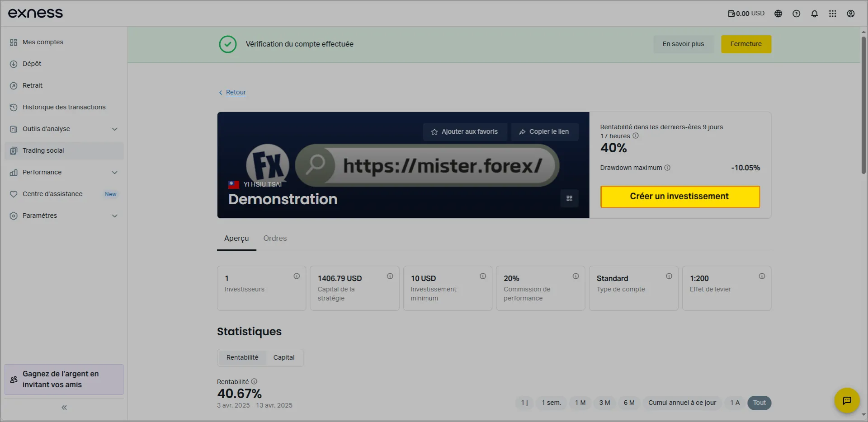
Task: Click the Retour link
Action: (x=236, y=92)
